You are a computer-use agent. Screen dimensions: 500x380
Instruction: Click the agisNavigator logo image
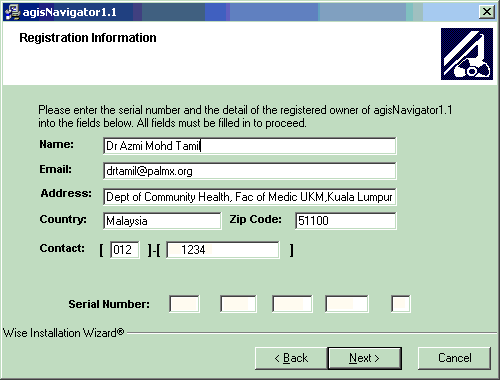tap(467, 54)
